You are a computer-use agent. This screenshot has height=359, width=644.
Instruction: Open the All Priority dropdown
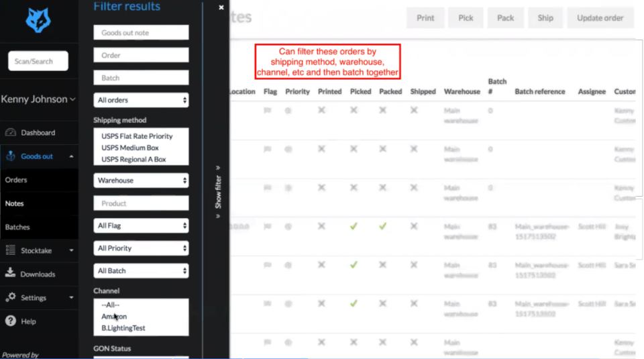coord(141,248)
